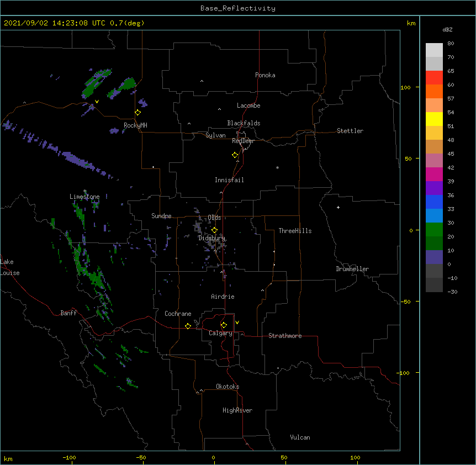Select the Okotoks label
The image size is (476, 465).
[x=228, y=387]
